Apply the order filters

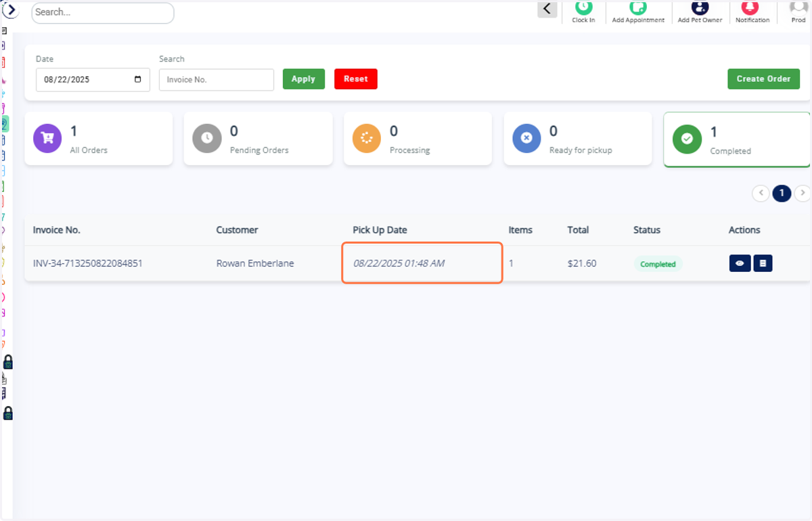pos(303,79)
